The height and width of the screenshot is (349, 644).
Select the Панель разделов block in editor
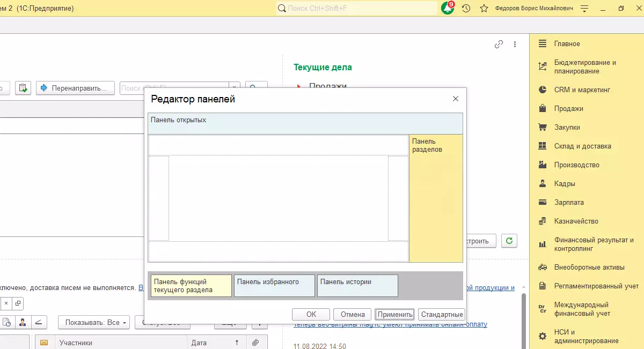pos(436,198)
